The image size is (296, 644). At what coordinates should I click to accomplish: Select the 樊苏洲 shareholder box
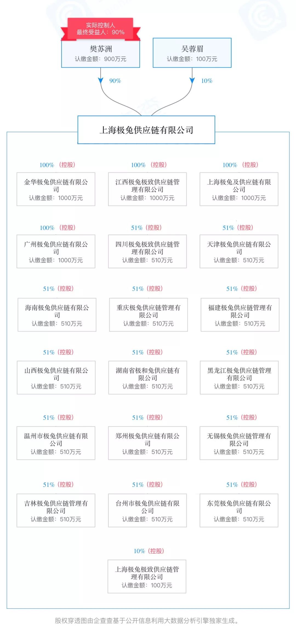coord(101,53)
